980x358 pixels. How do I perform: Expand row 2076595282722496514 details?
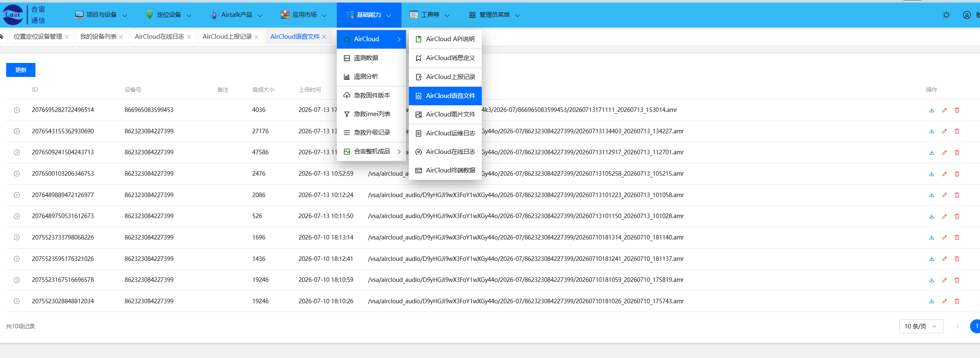tap(17, 110)
